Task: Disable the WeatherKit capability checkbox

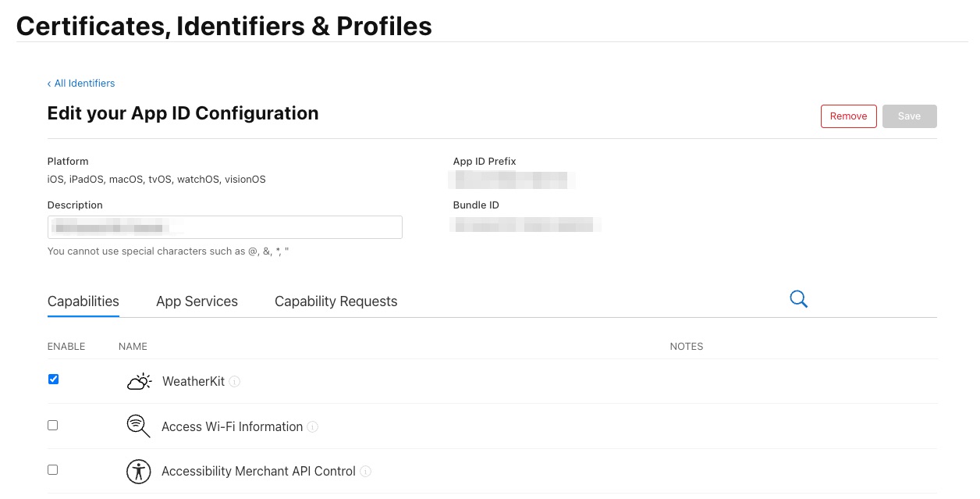Action: 52,379
